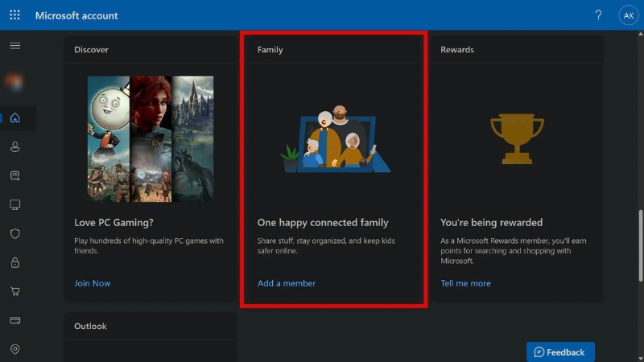This screenshot has height=362, width=644.
Task: Click "One happy connected family" title
Action: [323, 223]
